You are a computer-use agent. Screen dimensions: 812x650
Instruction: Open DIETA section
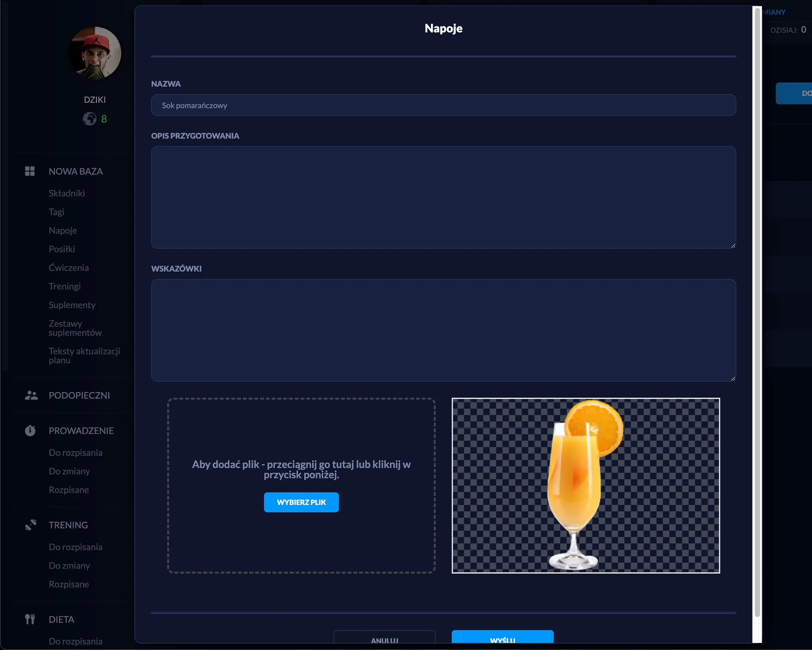pyautogui.click(x=61, y=620)
